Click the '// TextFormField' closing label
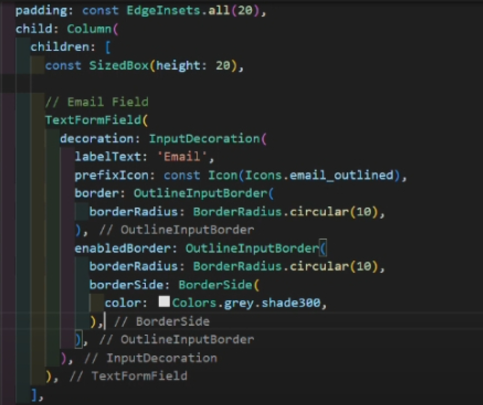The height and width of the screenshot is (405, 483). 128,376
